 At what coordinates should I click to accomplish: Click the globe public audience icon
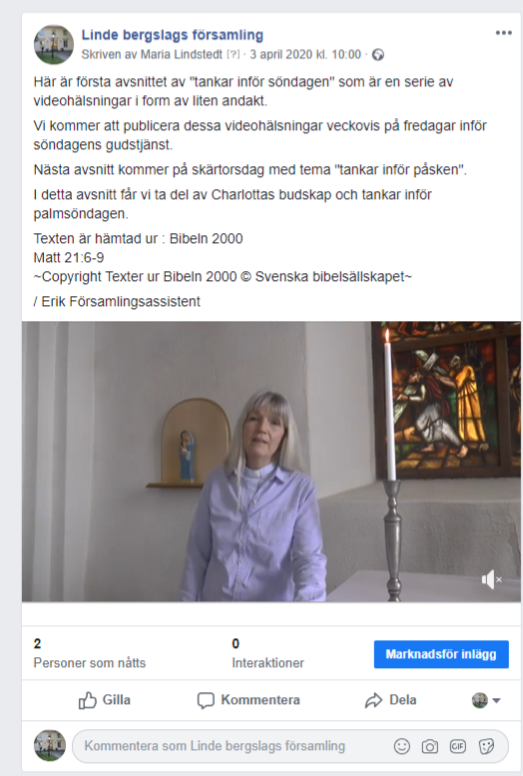[378, 54]
